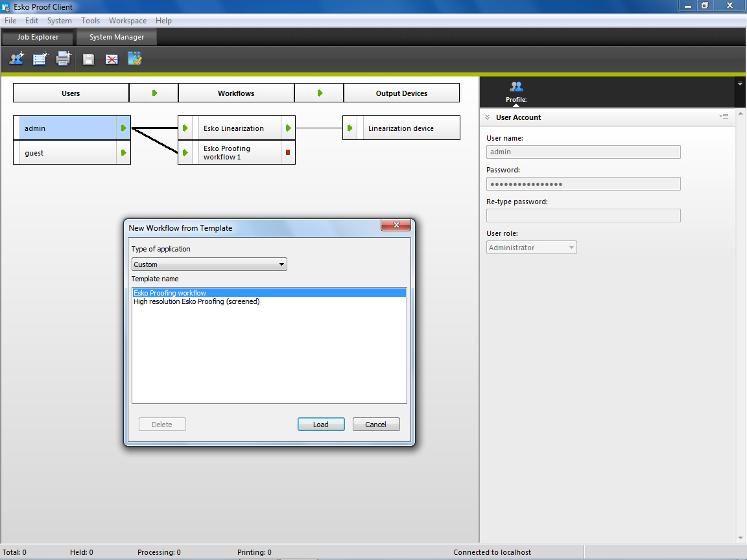The height and width of the screenshot is (560, 747).
Task: Click the Cancel button in the dialog
Action: [376, 425]
